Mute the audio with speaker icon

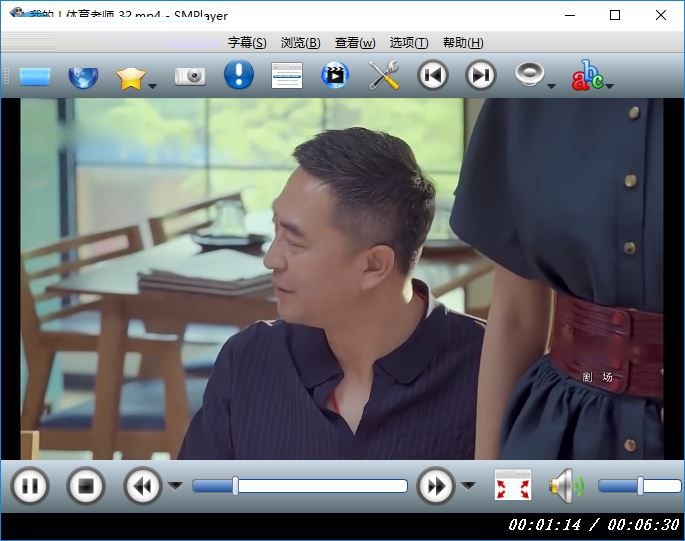565,487
